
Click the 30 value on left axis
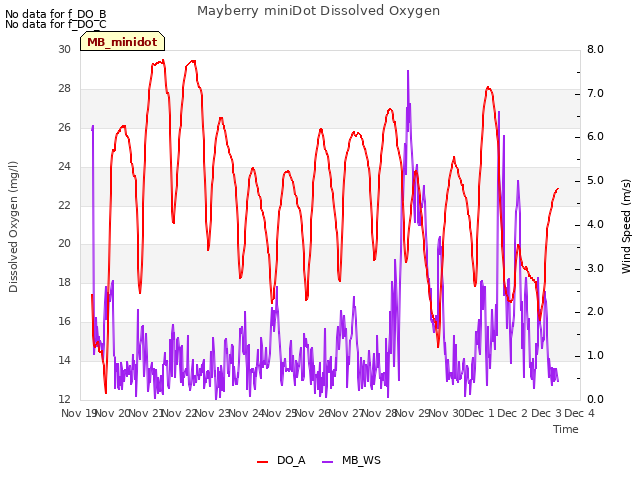tap(64, 49)
